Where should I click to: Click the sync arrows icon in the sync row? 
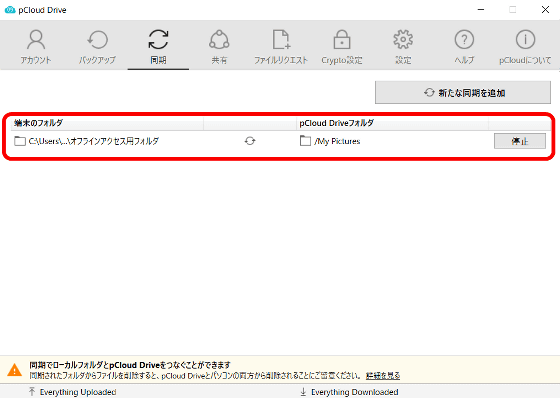tap(250, 141)
